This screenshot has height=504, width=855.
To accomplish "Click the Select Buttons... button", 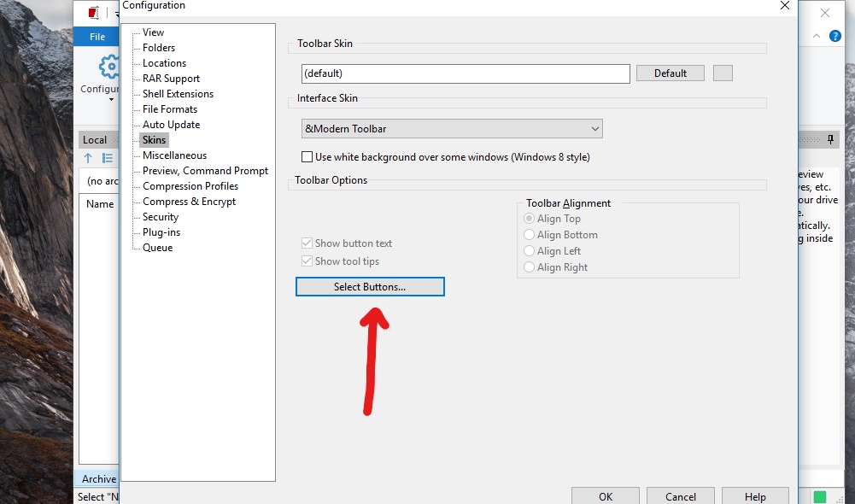I will [x=370, y=287].
